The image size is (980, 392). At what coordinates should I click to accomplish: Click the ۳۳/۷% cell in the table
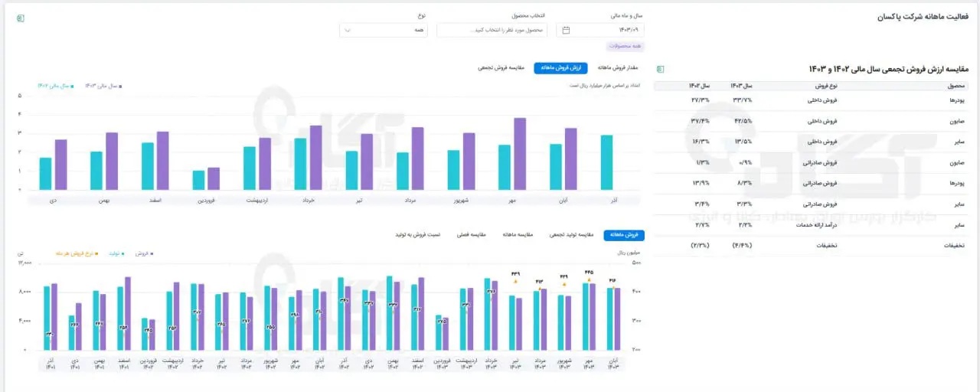click(x=743, y=100)
